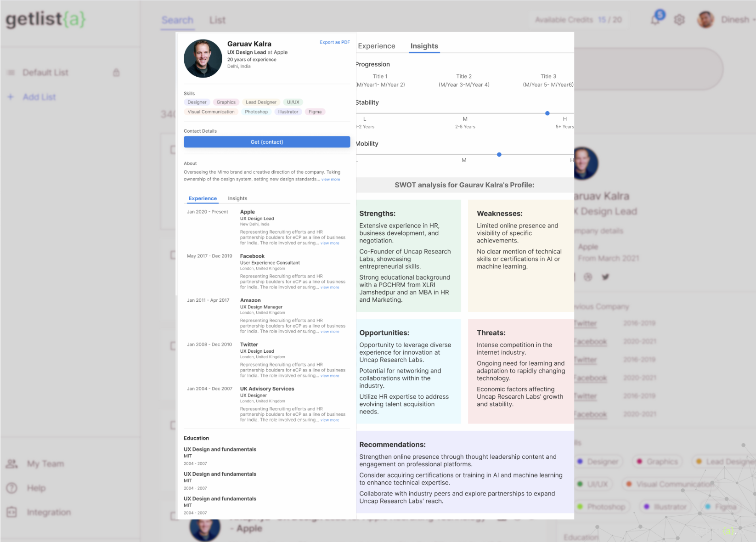The image size is (756, 542).
Task: Click the Facebook company name in experience
Action: [x=252, y=256]
